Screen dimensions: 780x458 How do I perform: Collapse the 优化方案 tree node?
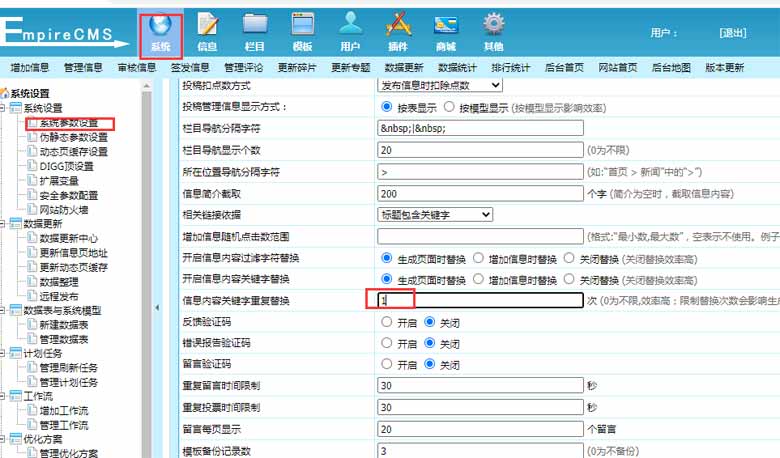point(3,439)
